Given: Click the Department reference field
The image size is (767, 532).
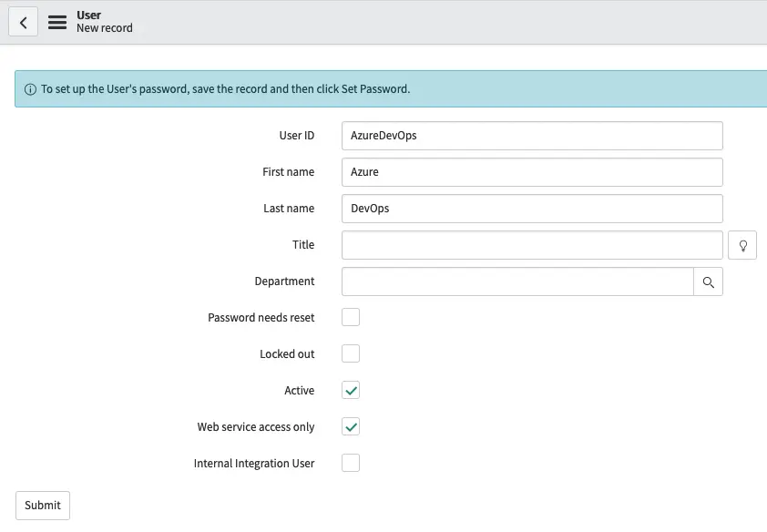Looking at the screenshot, I should pyautogui.click(x=516, y=281).
